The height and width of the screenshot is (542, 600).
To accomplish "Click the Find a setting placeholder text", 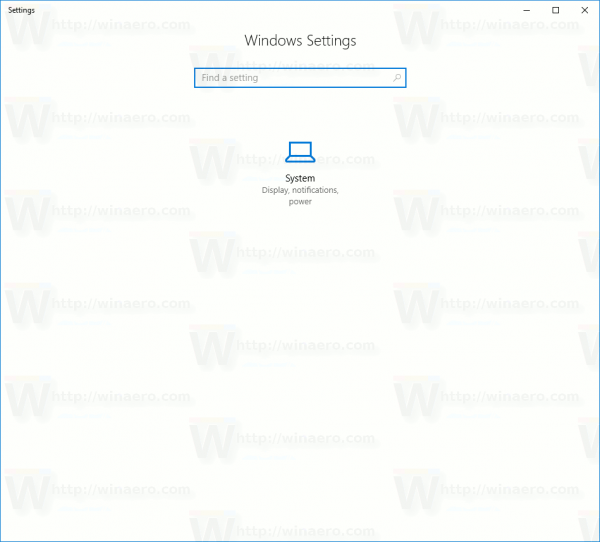I will pyautogui.click(x=230, y=78).
